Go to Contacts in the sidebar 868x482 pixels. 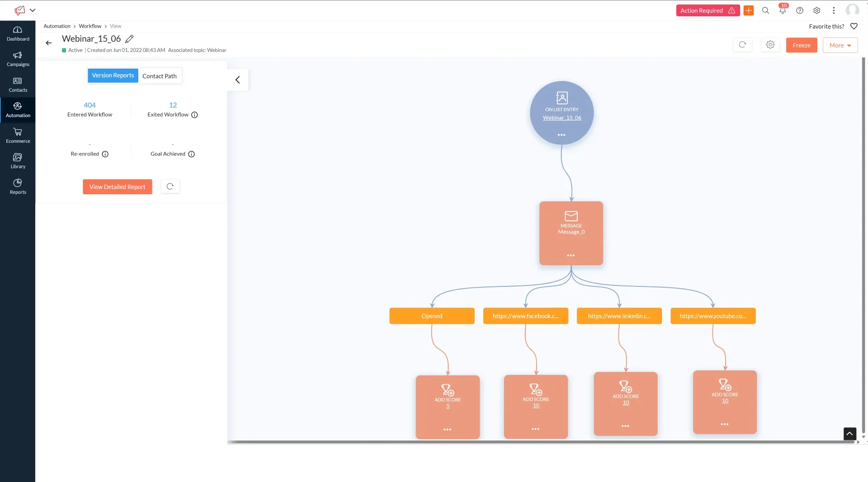[18, 85]
